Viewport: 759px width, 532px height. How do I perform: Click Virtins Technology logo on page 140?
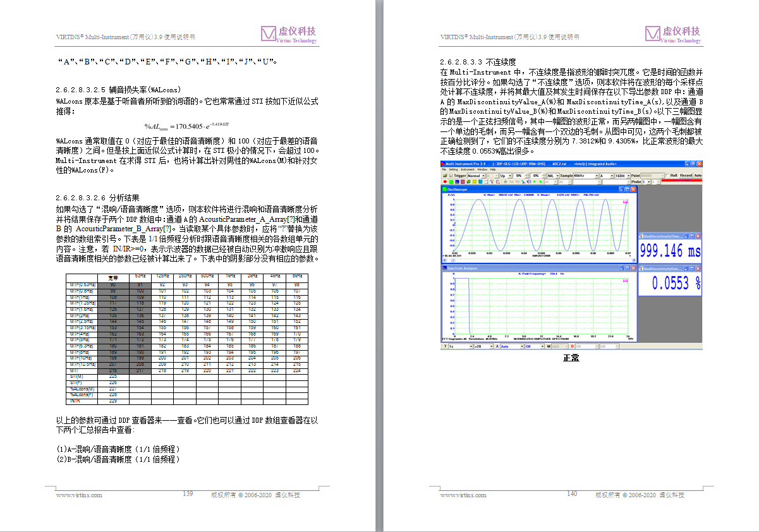[672, 35]
